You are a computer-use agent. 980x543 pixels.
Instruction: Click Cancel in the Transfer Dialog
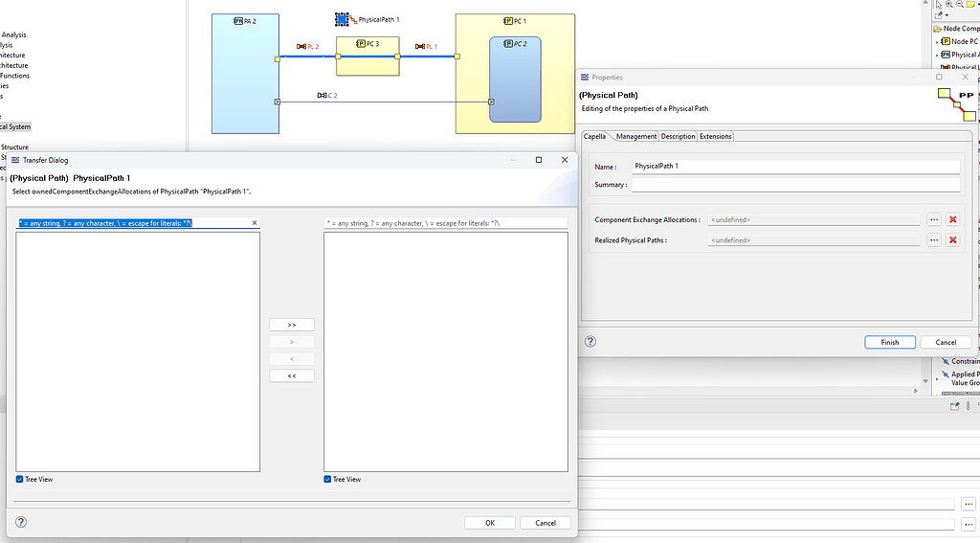546,523
